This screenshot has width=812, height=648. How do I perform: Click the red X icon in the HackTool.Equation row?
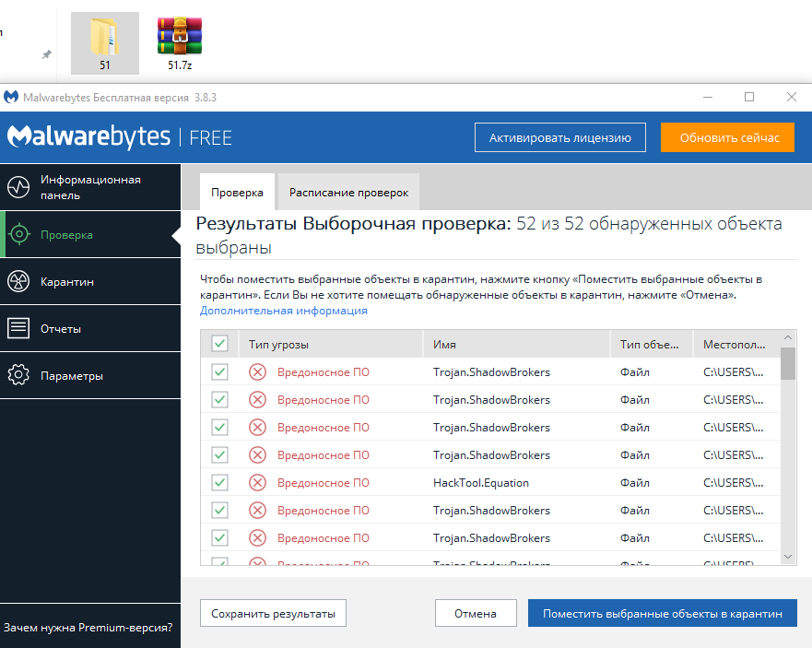(257, 483)
